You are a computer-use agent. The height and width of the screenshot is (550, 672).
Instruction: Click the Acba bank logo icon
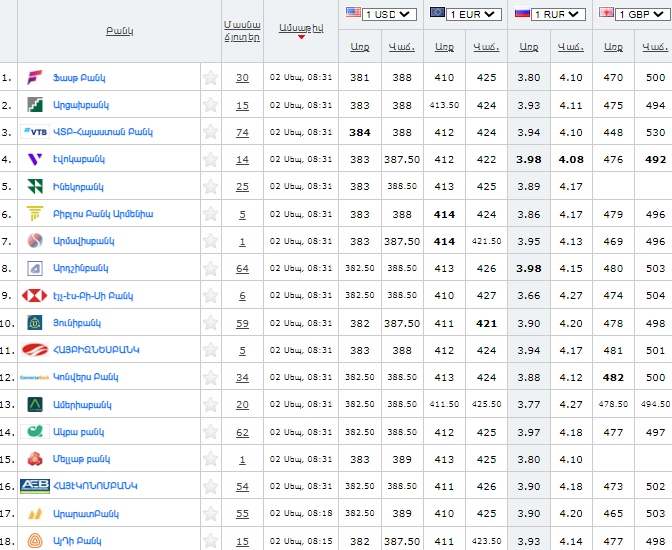click(x=35, y=431)
